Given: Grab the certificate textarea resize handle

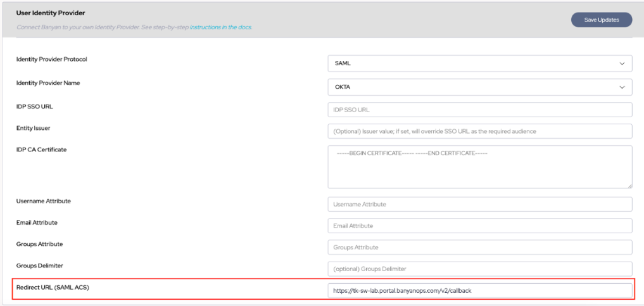Looking at the screenshot, I should [x=629, y=185].
